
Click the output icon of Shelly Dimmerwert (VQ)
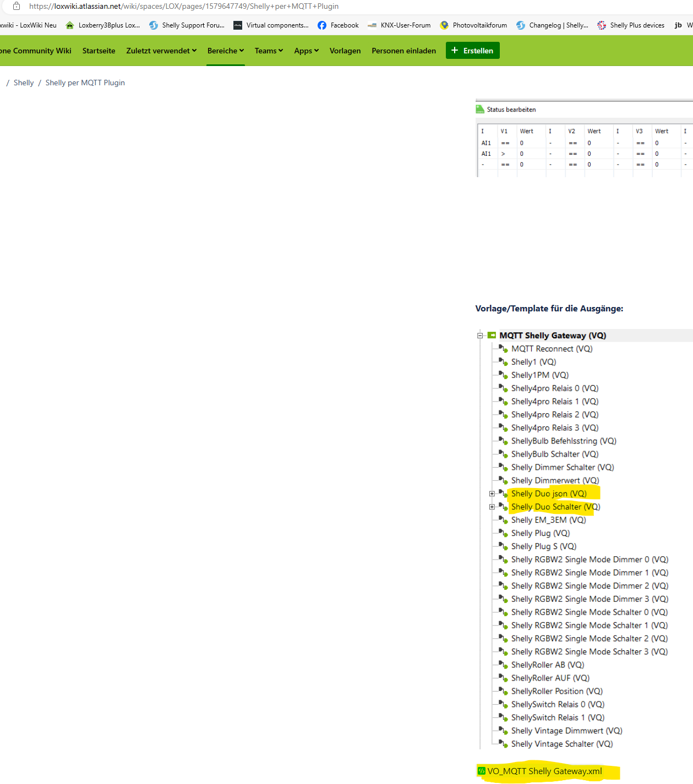coord(503,480)
